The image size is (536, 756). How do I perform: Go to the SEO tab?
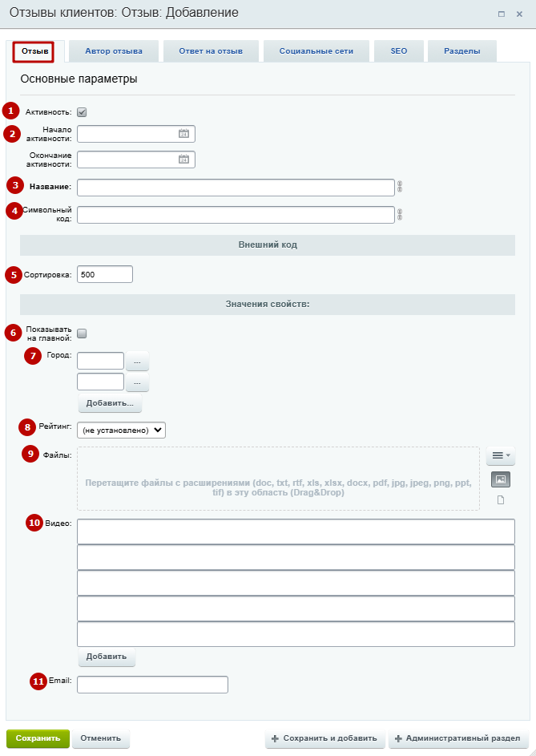(x=399, y=51)
